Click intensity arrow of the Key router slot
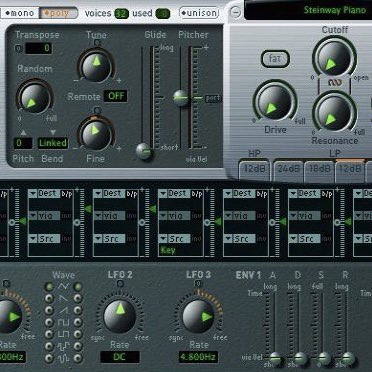Image resolution: width=372 pixels, height=372 pixels. [218, 221]
